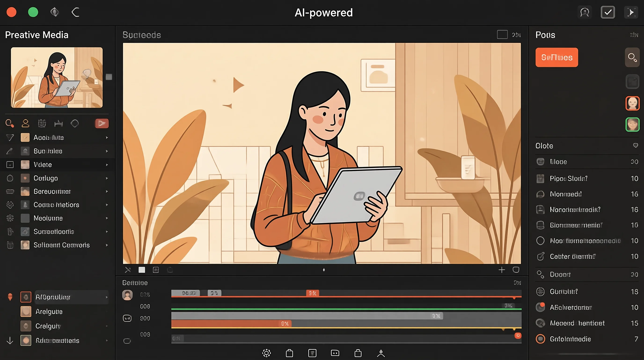Screen dimensions: 644x360
Task: Click the gear icon in bottom toolbar
Action: point(267,353)
